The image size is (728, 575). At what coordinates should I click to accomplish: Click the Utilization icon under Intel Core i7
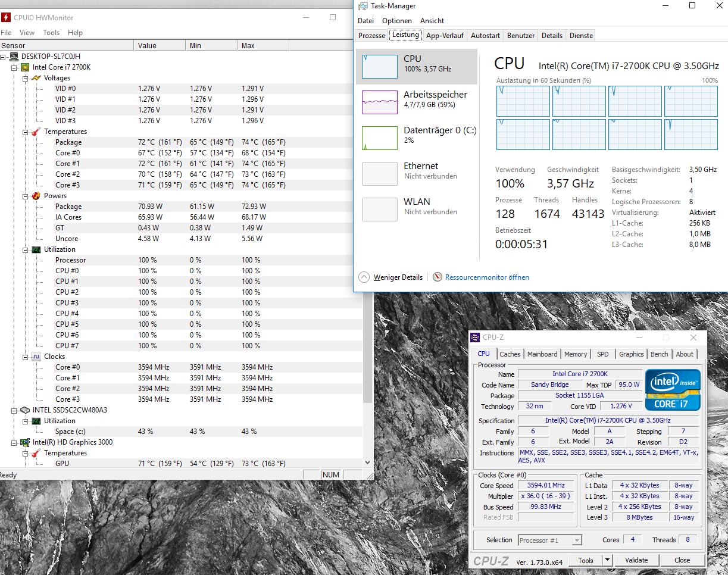click(36, 249)
